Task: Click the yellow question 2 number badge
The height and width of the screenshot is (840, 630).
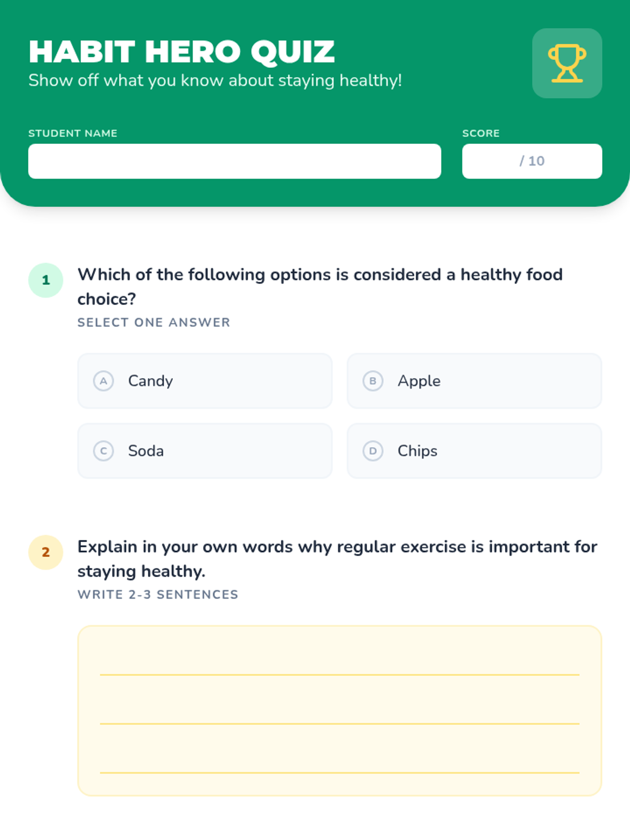Action: [x=46, y=552]
